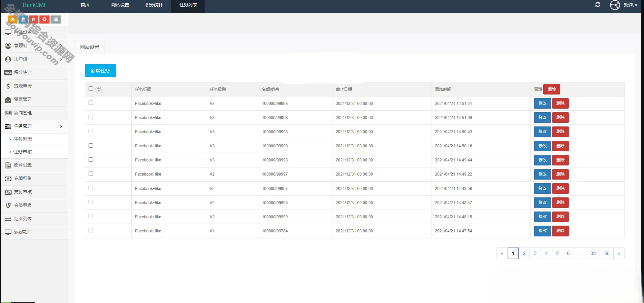Check the row added at 14:48:56
Image resolution: width=644 pixels, height=303 pixels.
tap(91, 188)
